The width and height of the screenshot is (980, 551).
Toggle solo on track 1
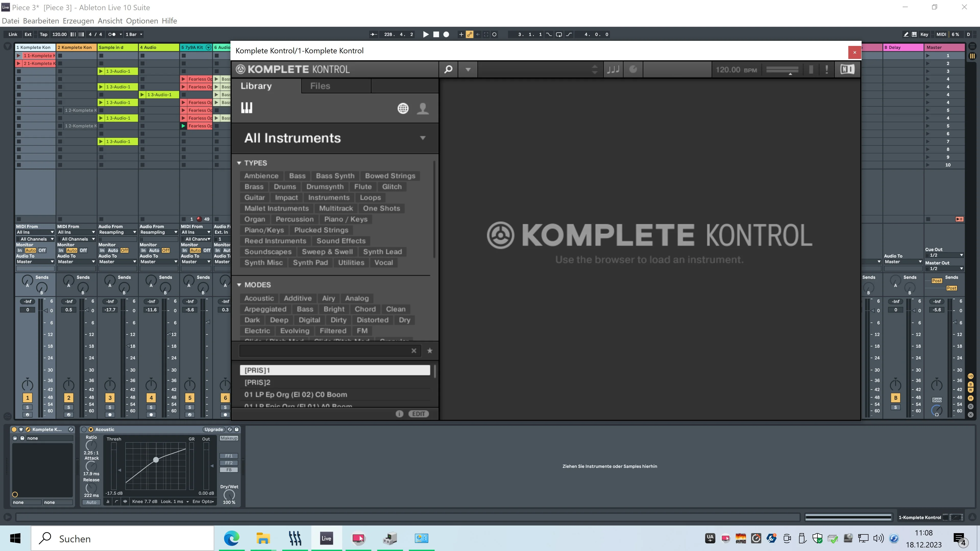pos(27,407)
